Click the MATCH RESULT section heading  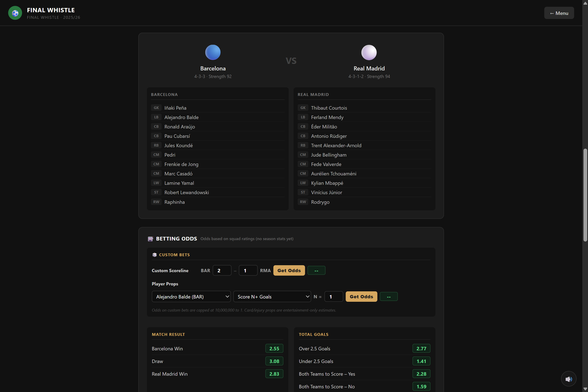168,334
